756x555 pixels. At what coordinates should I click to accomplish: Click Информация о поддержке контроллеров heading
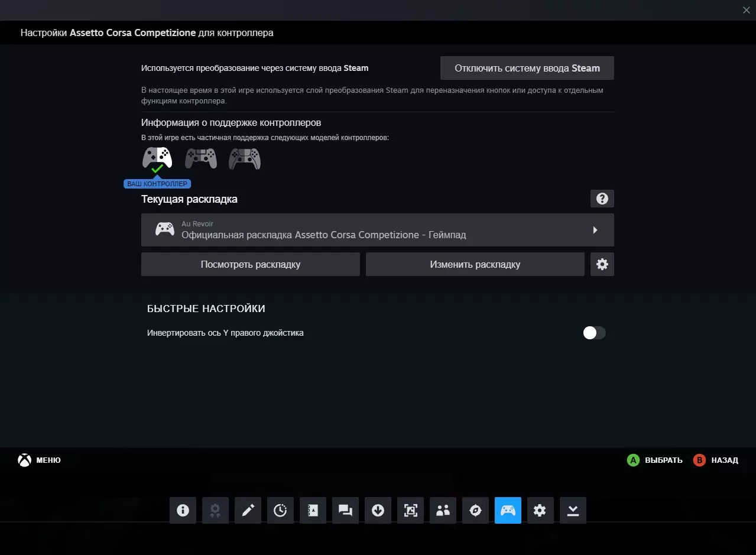pos(231,123)
